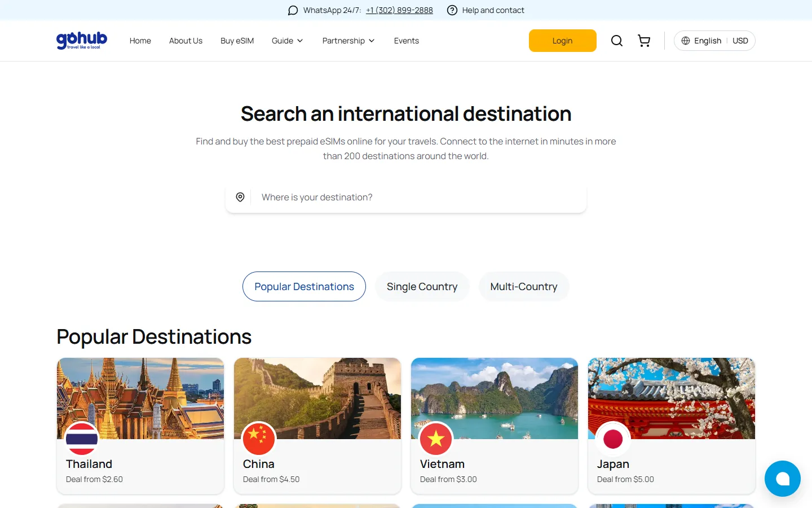
Task: Go to the Home menu item
Action: [x=140, y=41]
